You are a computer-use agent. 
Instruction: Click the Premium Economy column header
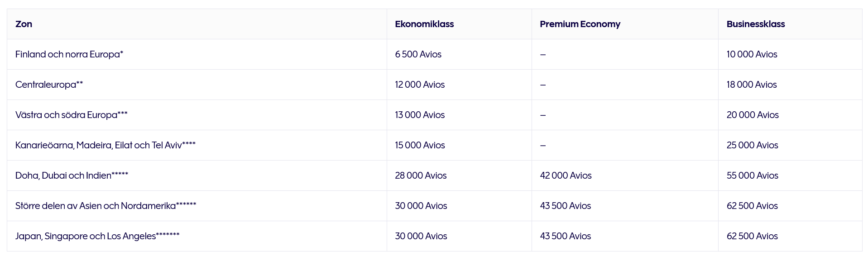point(580,24)
